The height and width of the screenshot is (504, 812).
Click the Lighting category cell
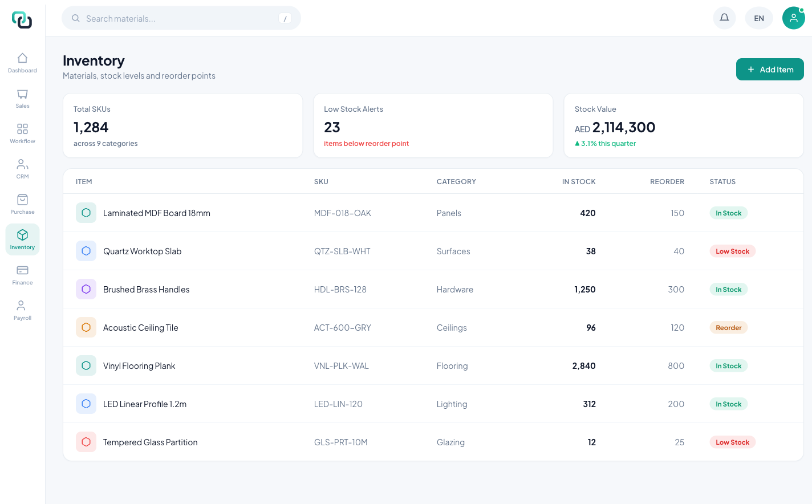coord(452,404)
